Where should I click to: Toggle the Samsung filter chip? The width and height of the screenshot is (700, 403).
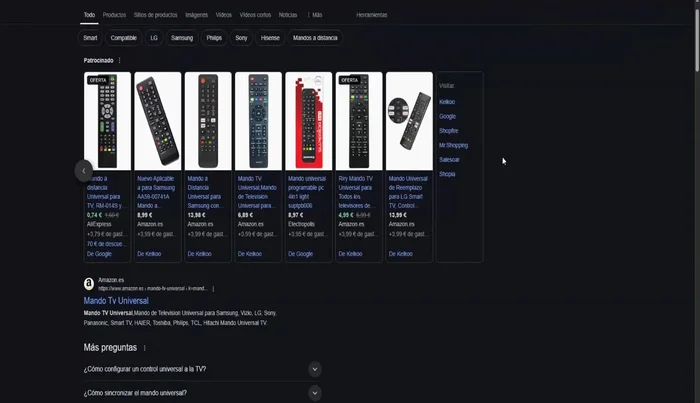[x=182, y=38]
